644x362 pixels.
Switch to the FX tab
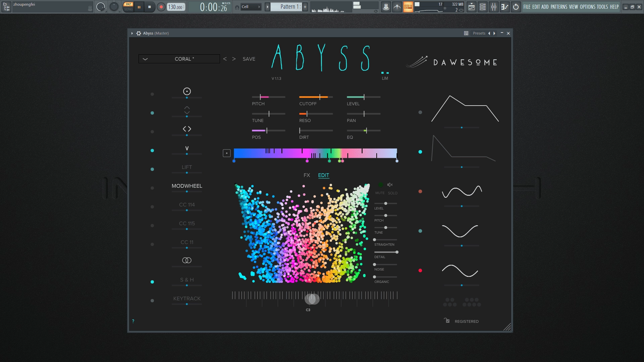[307, 175]
